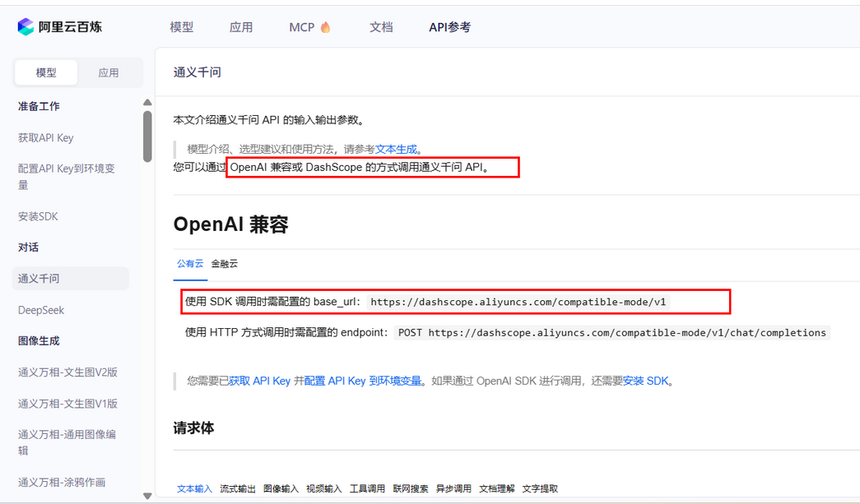Viewport: 860px width, 504px height.
Task: Select the 文档理解 example tab
Action: (x=497, y=488)
